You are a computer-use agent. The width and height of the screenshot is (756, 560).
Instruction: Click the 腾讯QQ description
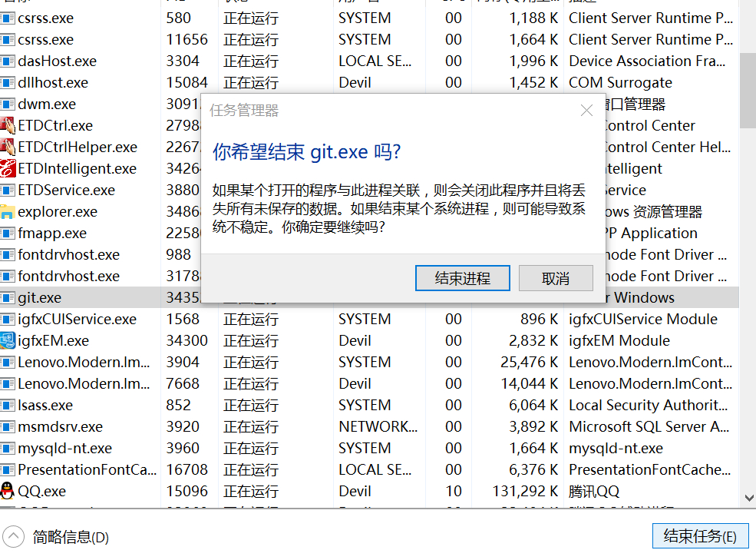point(594,492)
